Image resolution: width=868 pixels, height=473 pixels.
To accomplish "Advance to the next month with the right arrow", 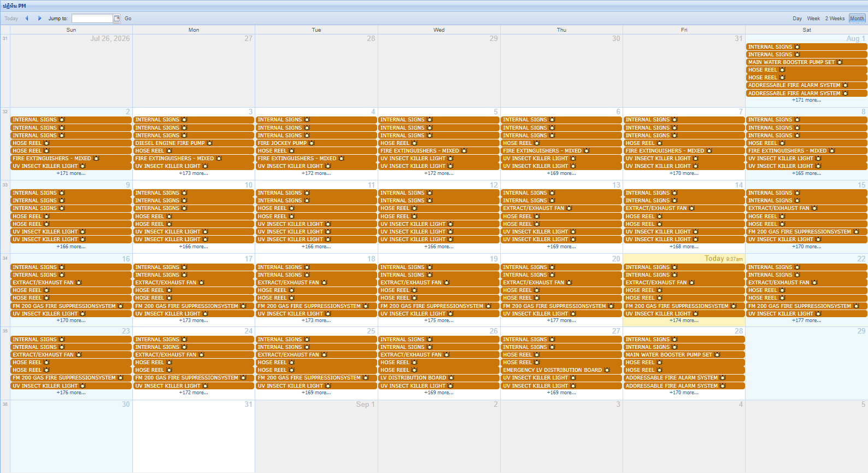I will [39, 18].
